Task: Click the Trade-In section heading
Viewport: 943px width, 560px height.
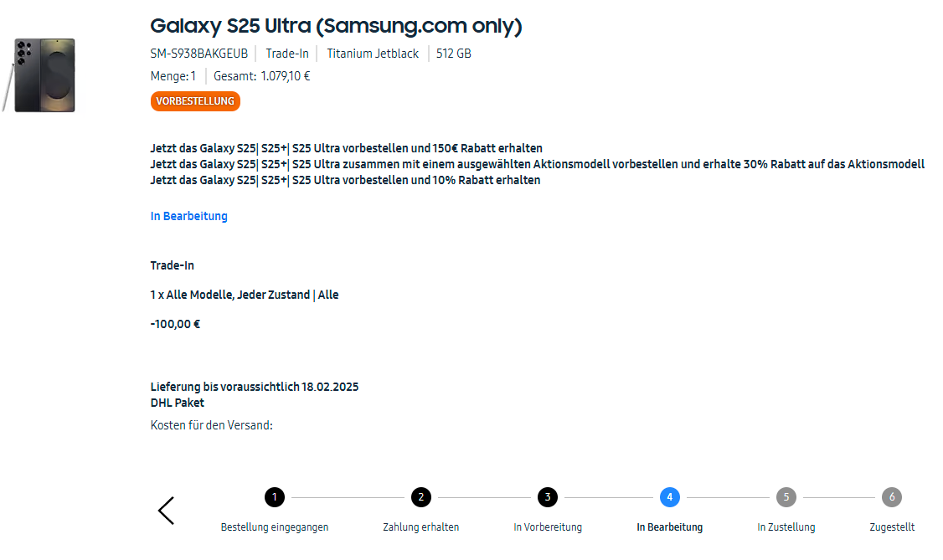Action: pyautogui.click(x=172, y=265)
